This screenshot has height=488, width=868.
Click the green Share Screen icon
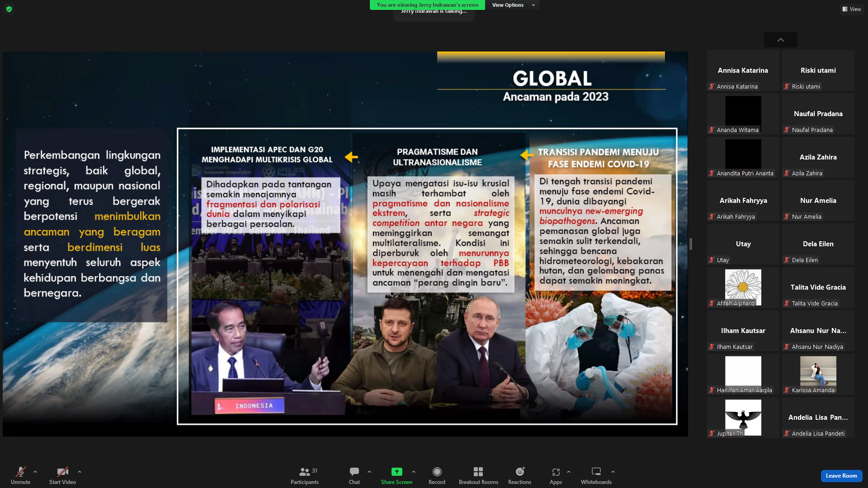click(x=396, y=472)
